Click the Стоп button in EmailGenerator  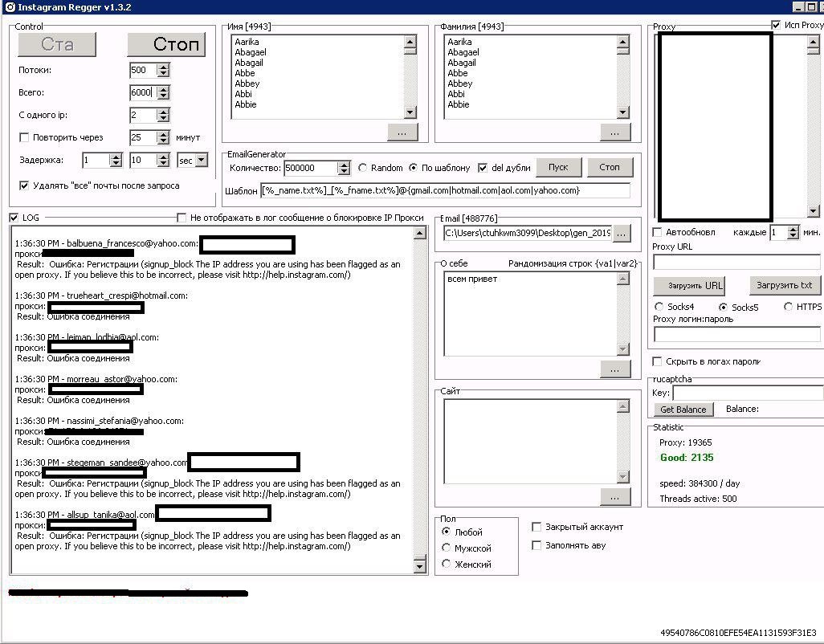[610, 167]
